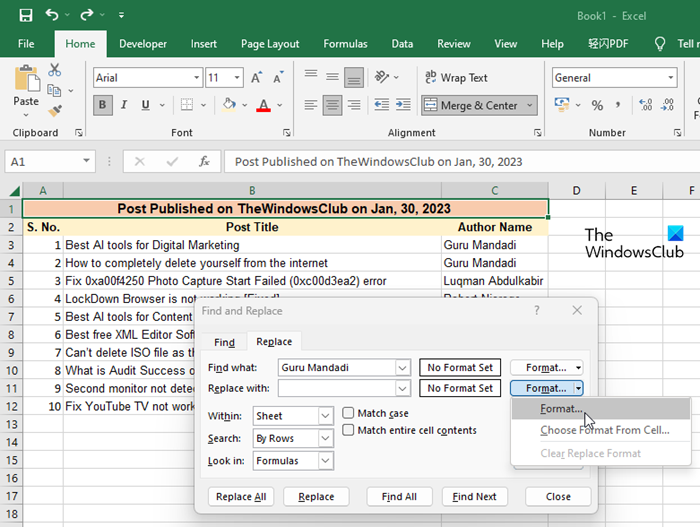The height and width of the screenshot is (527, 700).
Task: Click the Cut scissors icon
Action: 54,70
